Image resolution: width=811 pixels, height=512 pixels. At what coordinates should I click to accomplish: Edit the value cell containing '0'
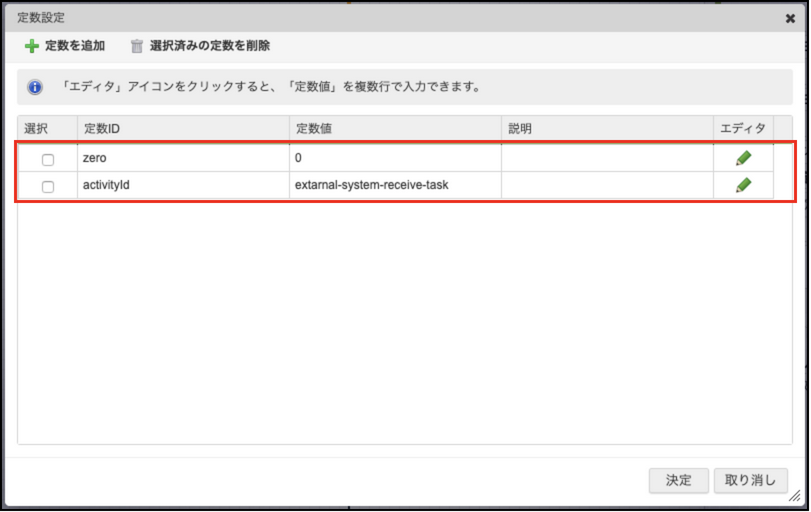point(395,158)
